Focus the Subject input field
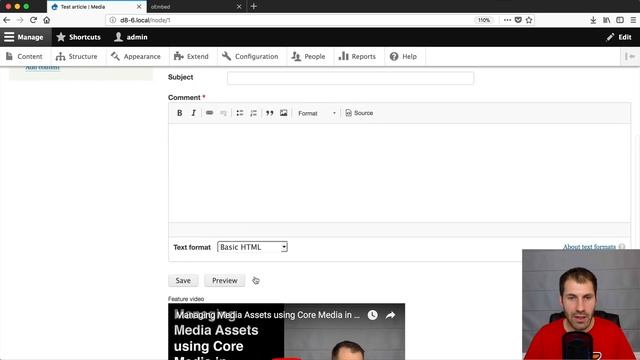 [351, 78]
